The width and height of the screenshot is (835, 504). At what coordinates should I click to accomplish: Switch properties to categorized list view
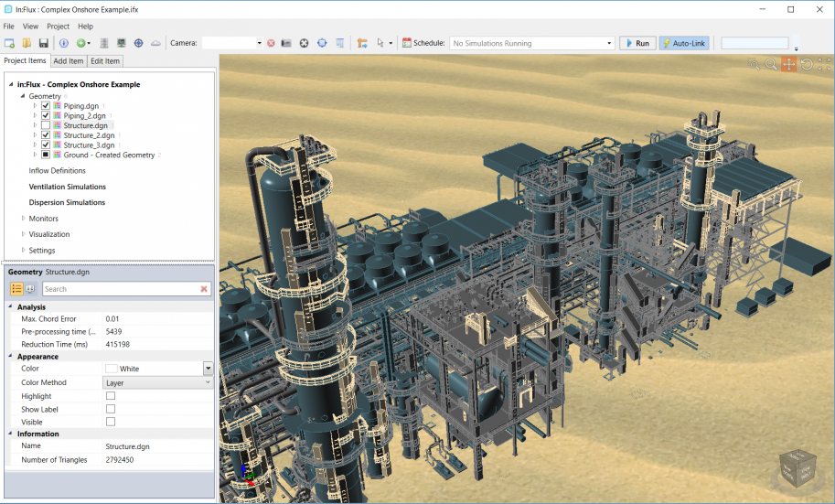(x=17, y=289)
